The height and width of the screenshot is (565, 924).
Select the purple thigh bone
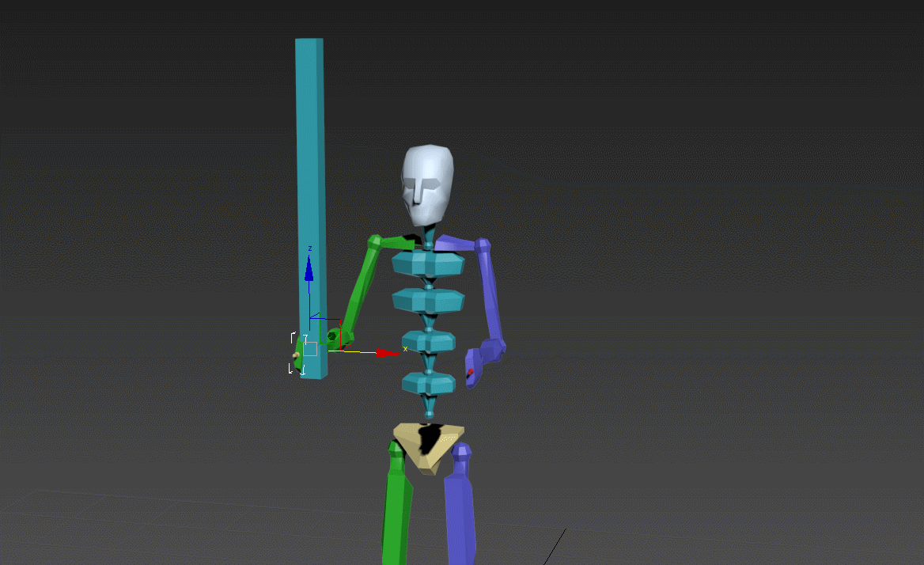pyautogui.click(x=459, y=506)
